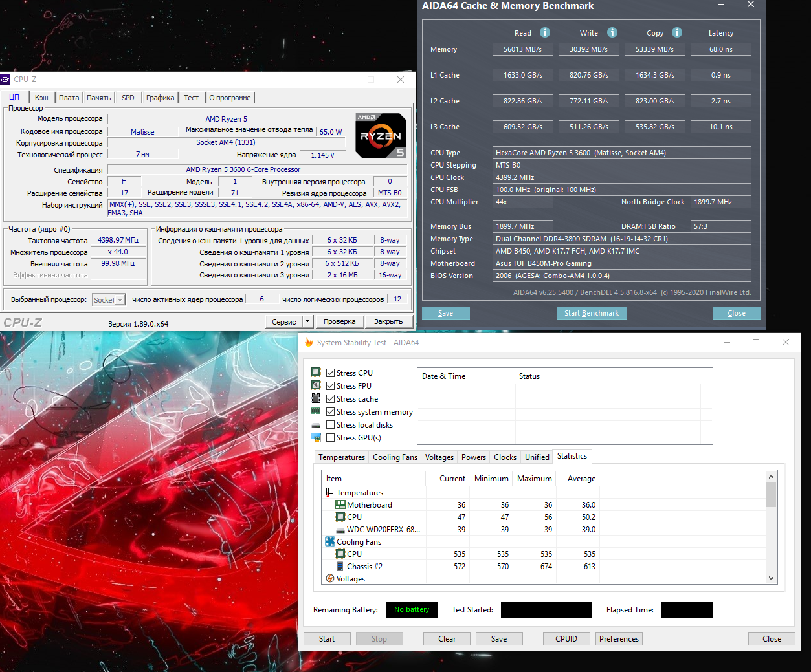This screenshot has height=672, width=811.
Task: Click the Chassis #2 fan icon
Action: (x=340, y=566)
